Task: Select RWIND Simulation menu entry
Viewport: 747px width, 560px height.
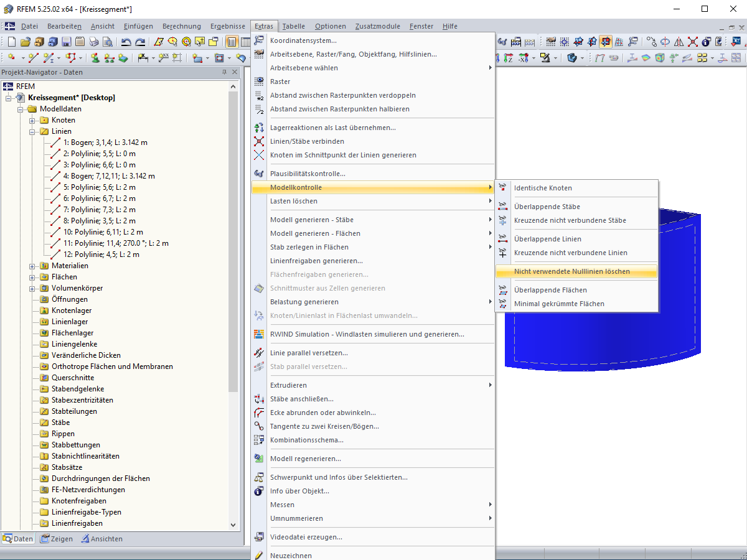Action: click(374, 334)
